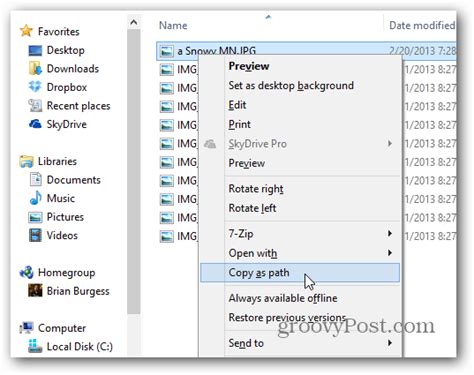Click the Downloads folder icon

35,69
